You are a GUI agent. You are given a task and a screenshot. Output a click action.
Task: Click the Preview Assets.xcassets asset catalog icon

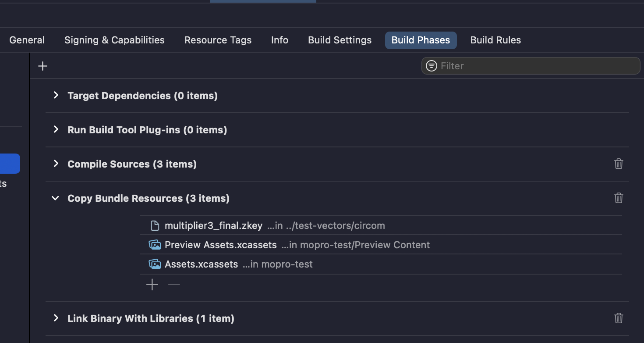pyautogui.click(x=155, y=244)
